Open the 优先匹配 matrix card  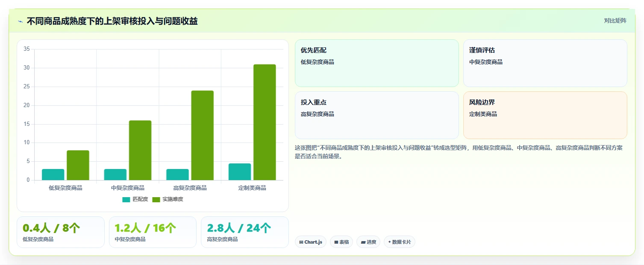[x=376, y=63]
